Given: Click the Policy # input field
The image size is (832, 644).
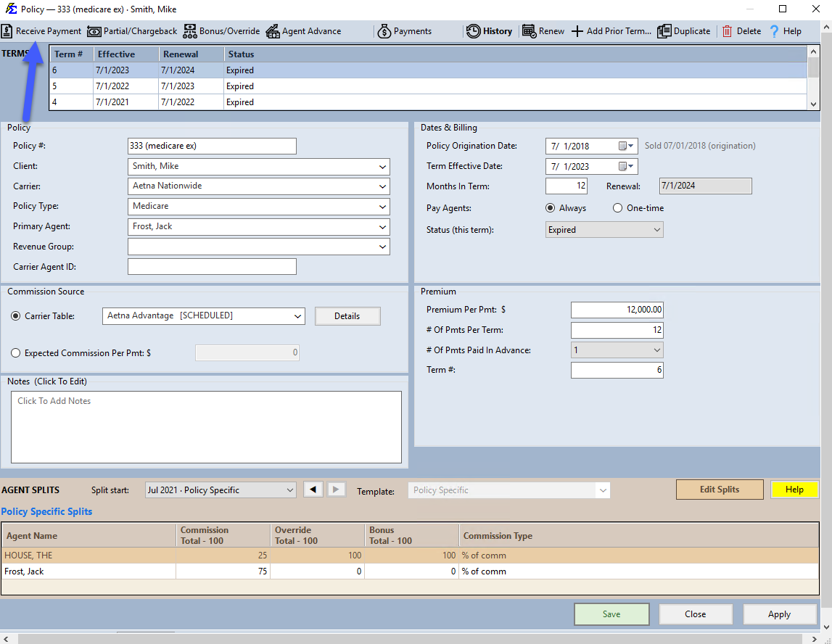Looking at the screenshot, I should (x=212, y=146).
